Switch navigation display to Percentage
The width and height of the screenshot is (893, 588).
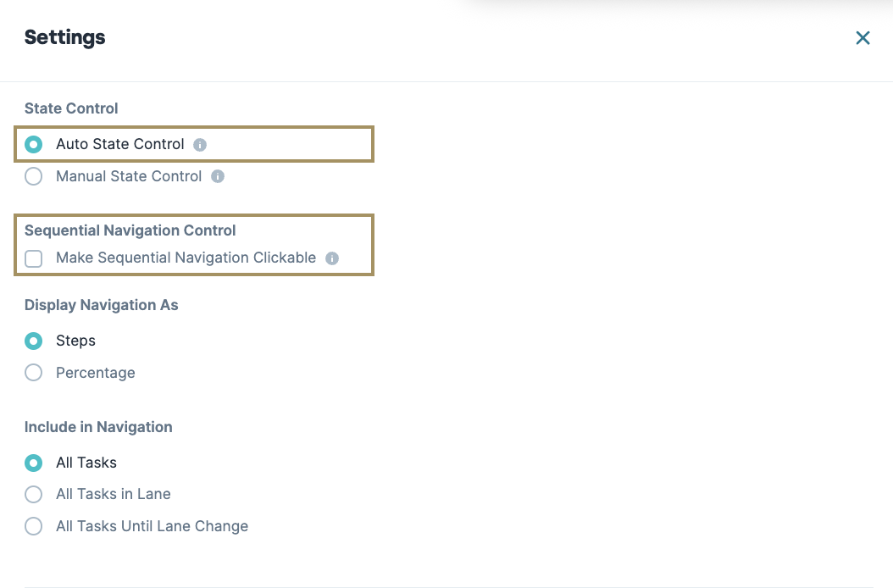[33, 373]
